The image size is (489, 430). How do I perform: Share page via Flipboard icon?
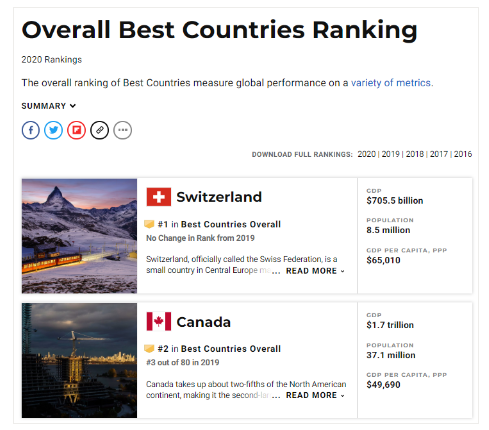click(76, 130)
